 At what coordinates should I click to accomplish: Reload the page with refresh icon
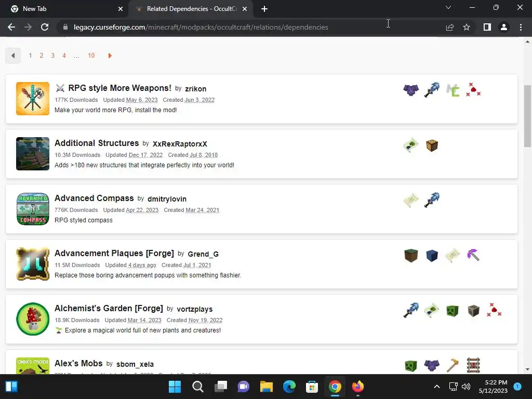click(x=45, y=27)
